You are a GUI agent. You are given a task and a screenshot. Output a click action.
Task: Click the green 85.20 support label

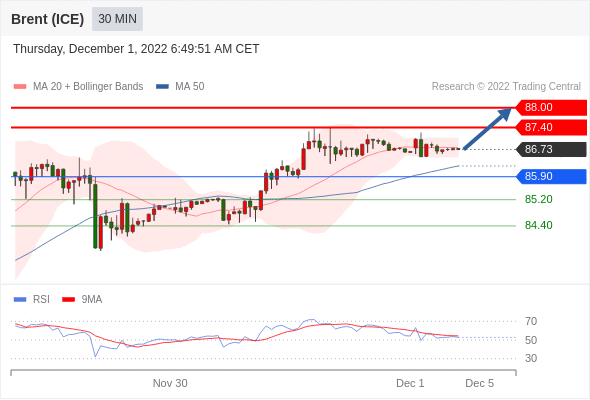click(538, 199)
